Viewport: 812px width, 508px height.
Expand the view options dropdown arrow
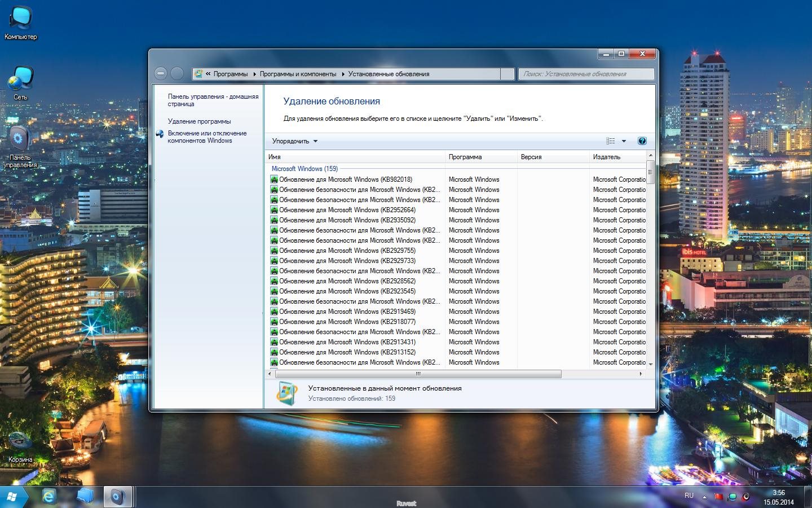tap(624, 141)
